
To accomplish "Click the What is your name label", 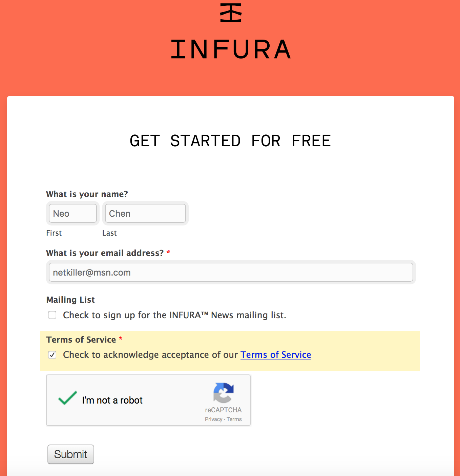I will tap(87, 194).
